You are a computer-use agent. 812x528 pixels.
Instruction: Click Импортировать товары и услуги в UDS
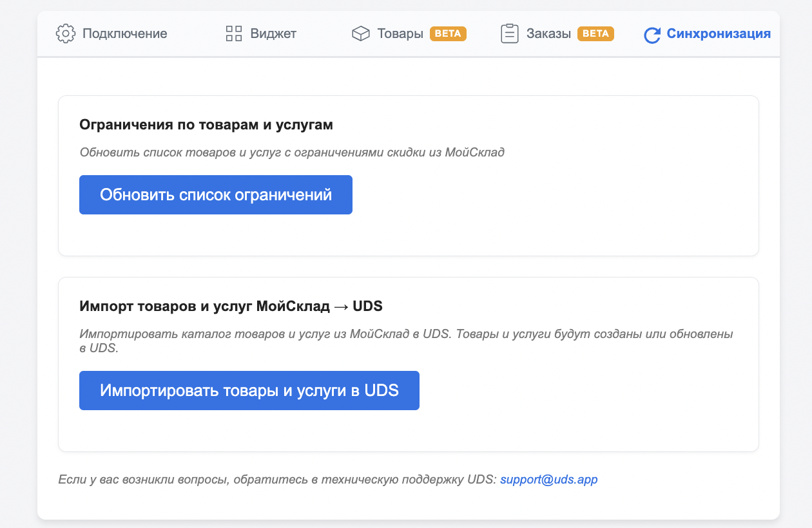click(249, 390)
